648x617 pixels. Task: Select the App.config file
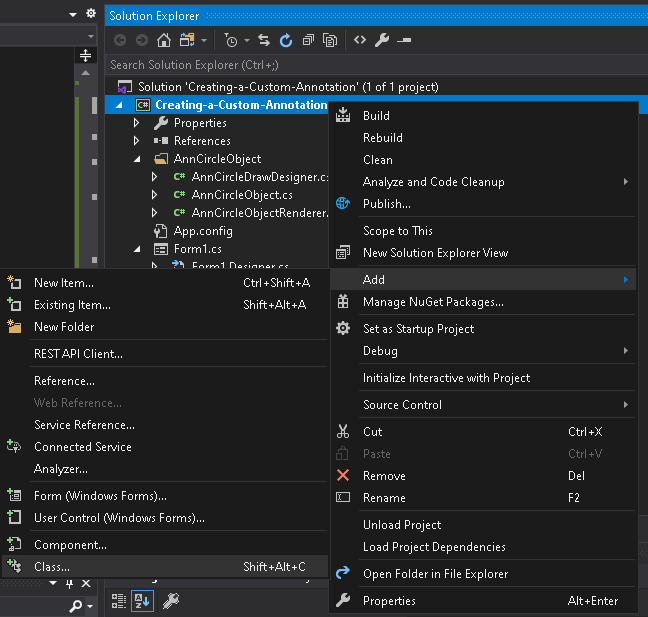pos(203,231)
